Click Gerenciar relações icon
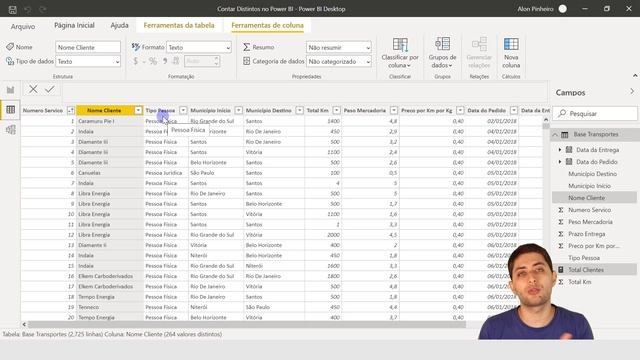 click(479, 44)
